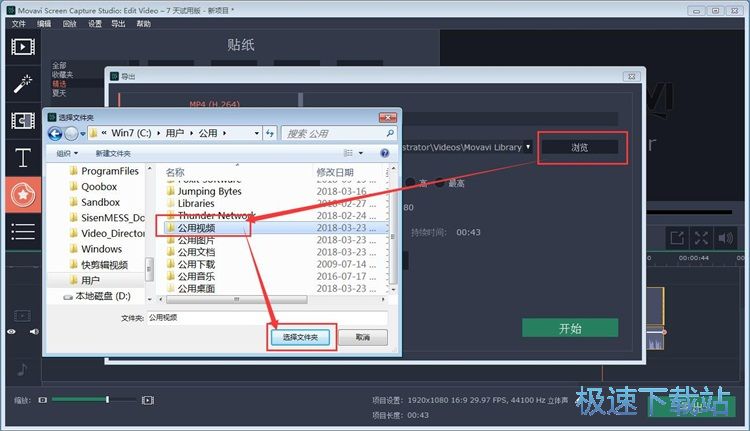
Task: Expand the address bar history dropdown
Action: 257,133
